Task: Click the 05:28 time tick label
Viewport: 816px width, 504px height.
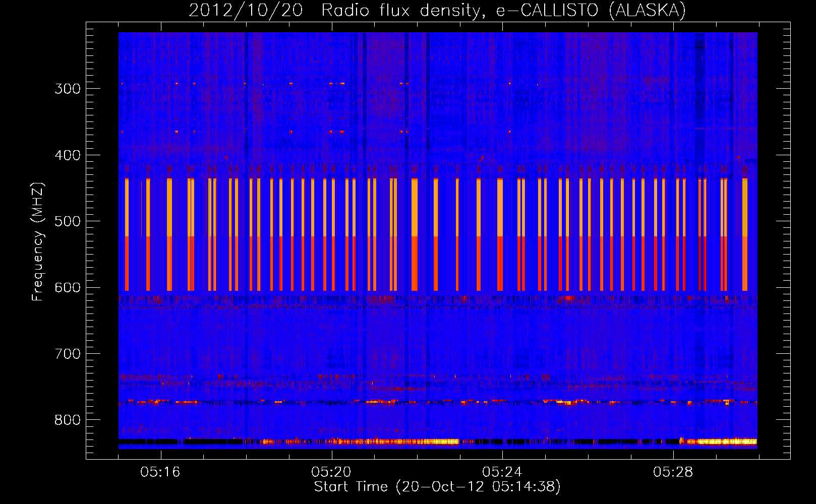Action: pyautogui.click(x=673, y=472)
